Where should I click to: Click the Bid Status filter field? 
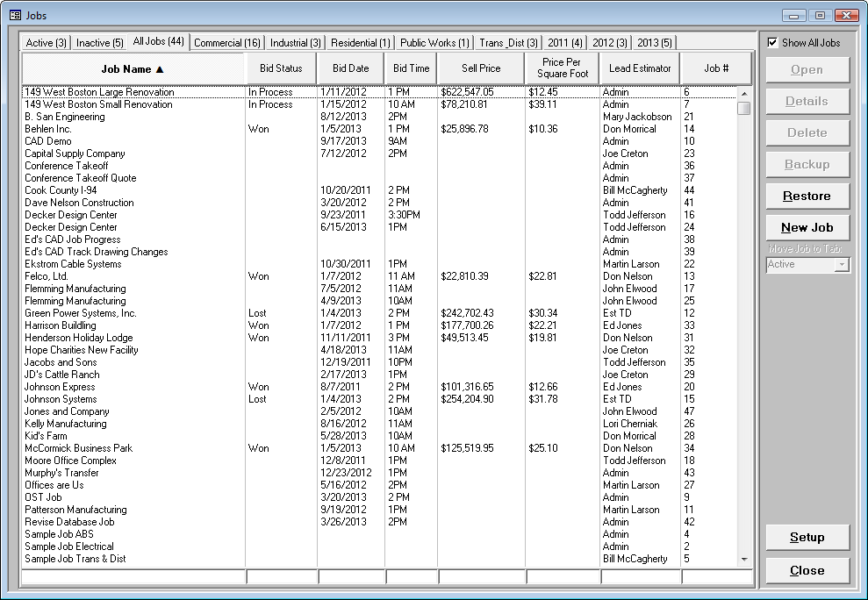pyautogui.click(x=282, y=577)
